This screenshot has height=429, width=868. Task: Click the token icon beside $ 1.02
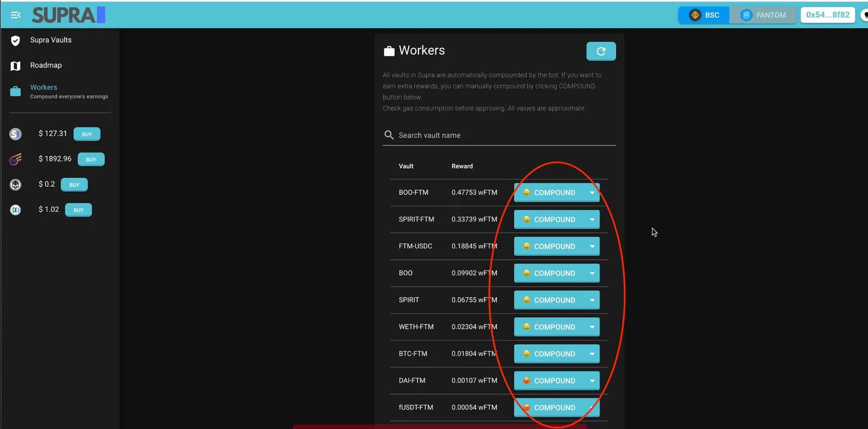16,210
